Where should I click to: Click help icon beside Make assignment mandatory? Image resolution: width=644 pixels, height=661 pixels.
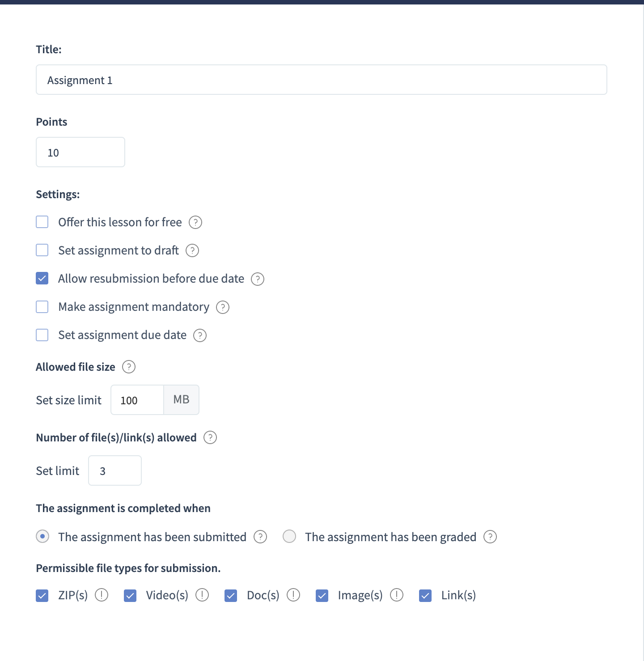pyautogui.click(x=223, y=307)
